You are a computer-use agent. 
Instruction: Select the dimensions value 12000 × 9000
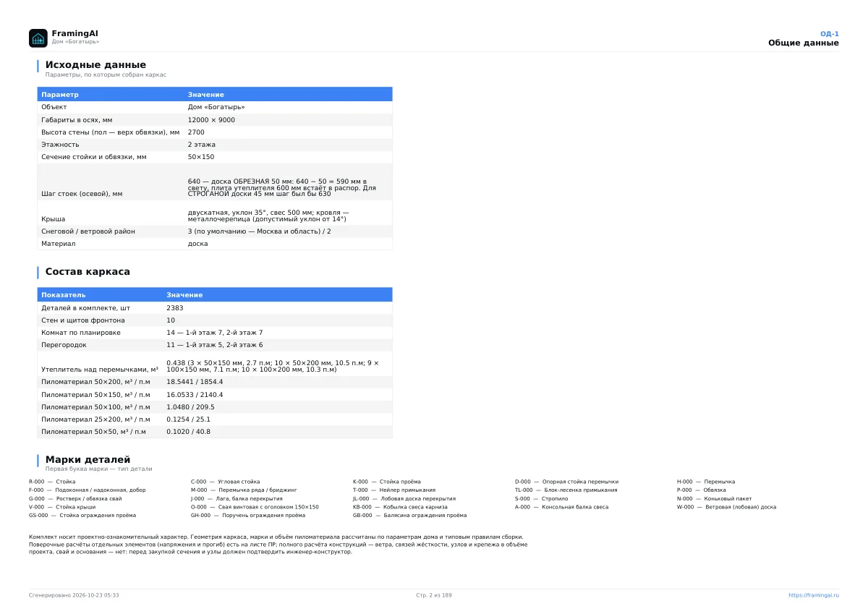point(211,120)
